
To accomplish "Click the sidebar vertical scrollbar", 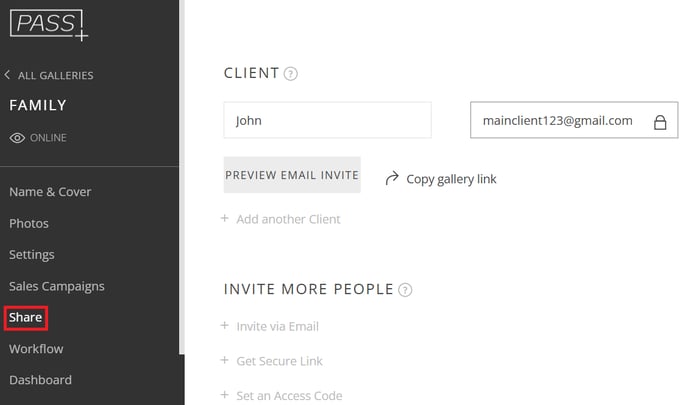I will pos(182,176).
